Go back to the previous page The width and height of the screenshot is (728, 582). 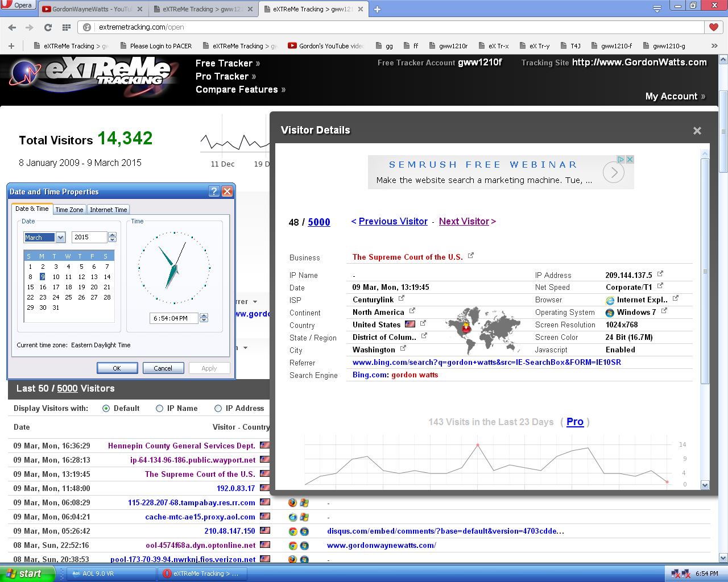click(x=12, y=27)
